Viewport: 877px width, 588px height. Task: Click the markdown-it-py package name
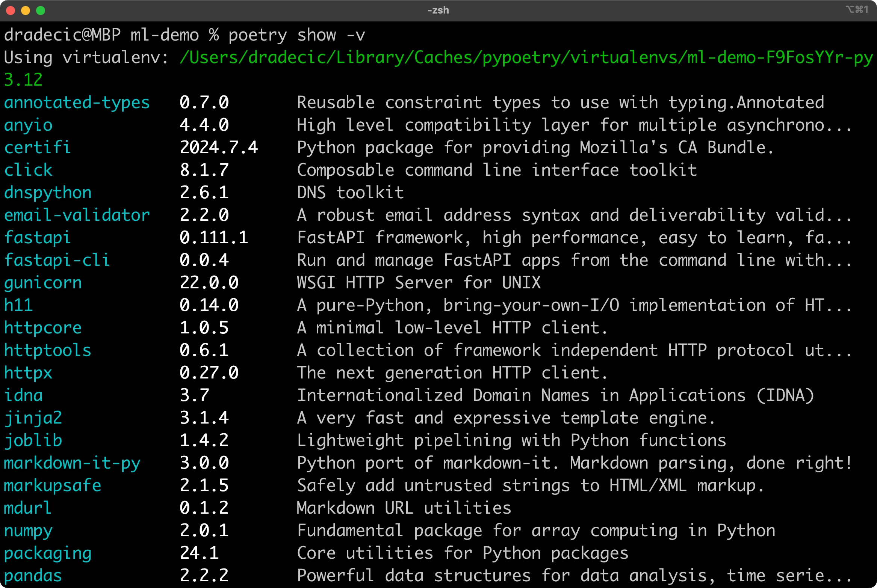coord(72,463)
